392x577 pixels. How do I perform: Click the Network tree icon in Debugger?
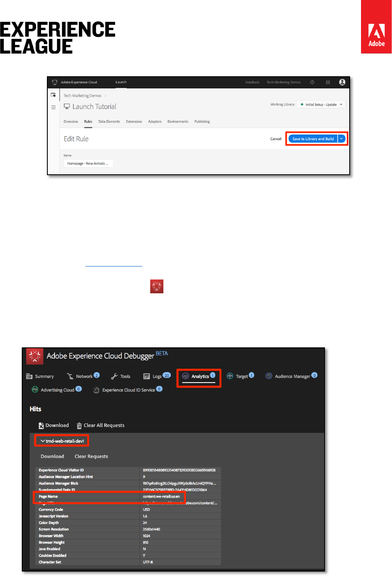click(x=70, y=376)
